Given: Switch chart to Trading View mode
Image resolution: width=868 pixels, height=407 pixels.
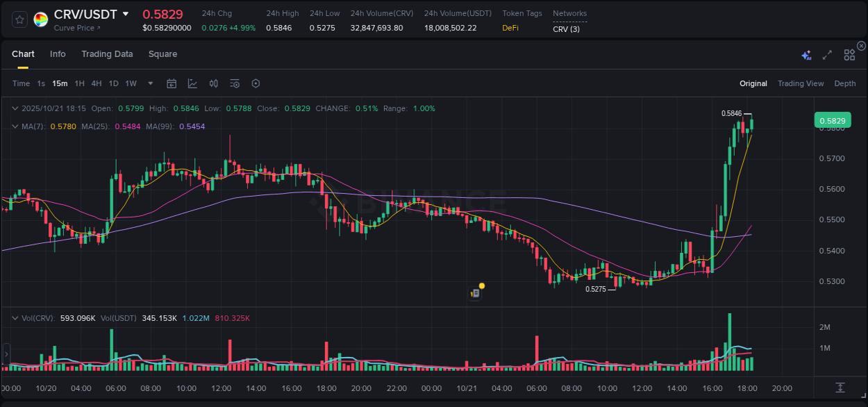Looking at the screenshot, I should tap(801, 83).
